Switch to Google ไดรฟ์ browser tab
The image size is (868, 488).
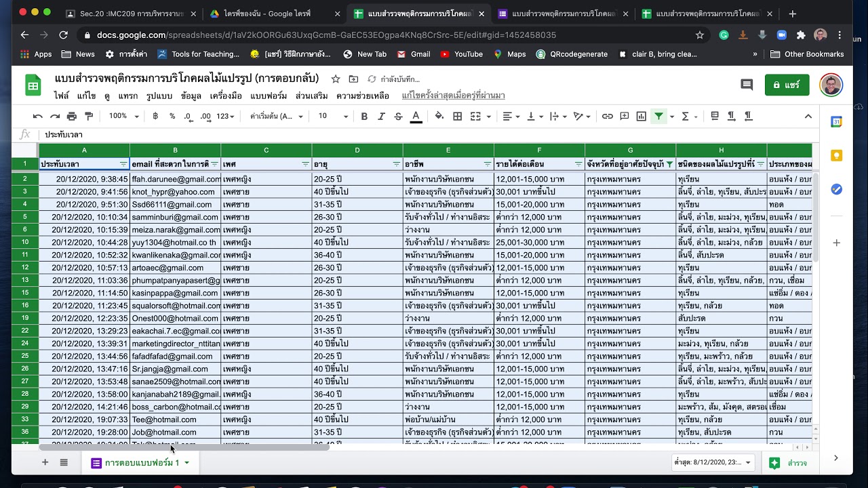pyautogui.click(x=274, y=14)
